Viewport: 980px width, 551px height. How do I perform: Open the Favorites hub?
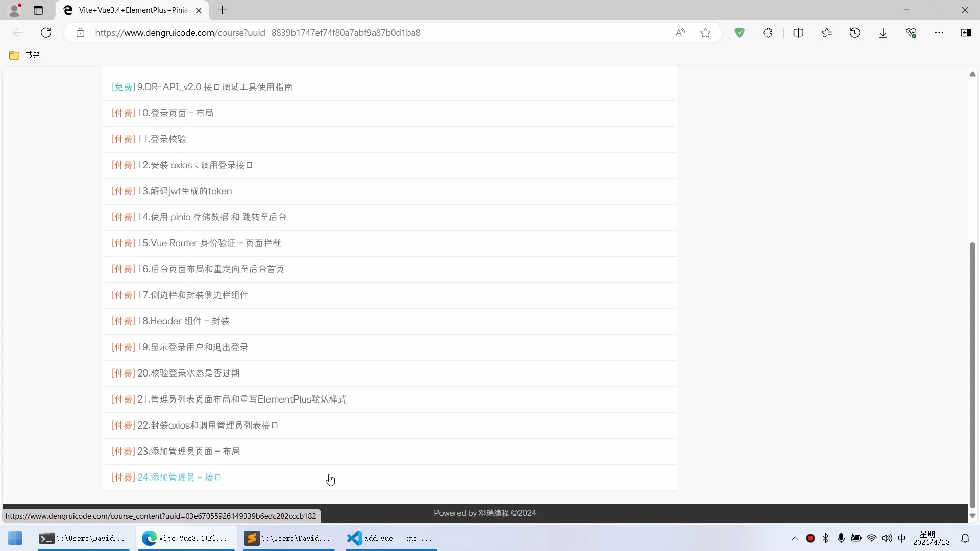pyautogui.click(x=827, y=32)
